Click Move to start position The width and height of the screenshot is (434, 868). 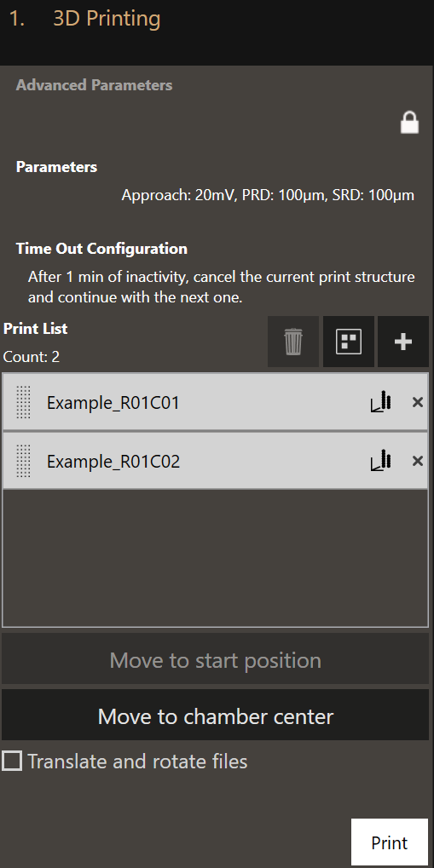point(215,660)
